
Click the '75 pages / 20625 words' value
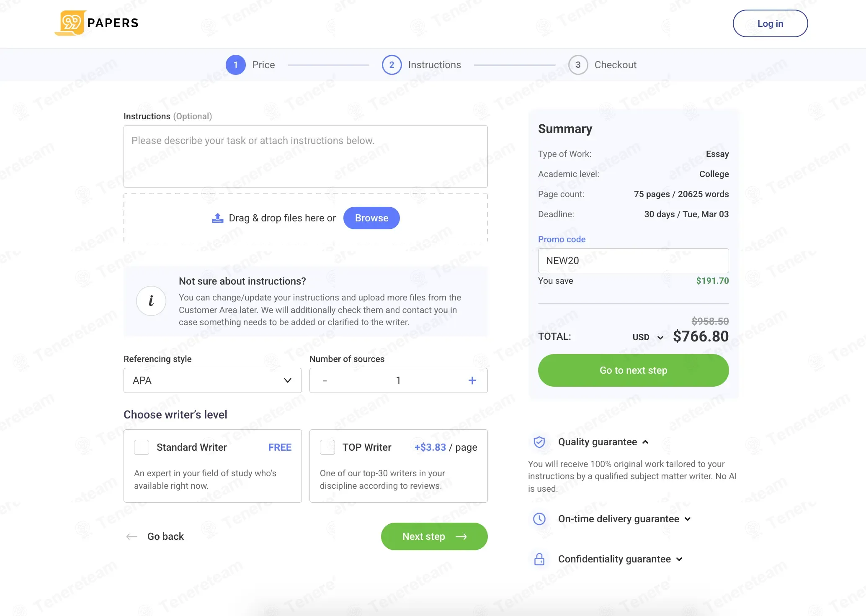pyautogui.click(x=681, y=194)
